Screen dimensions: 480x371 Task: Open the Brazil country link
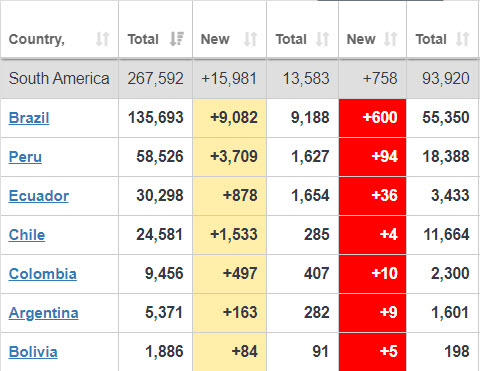pyautogui.click(x=29, y=118)
